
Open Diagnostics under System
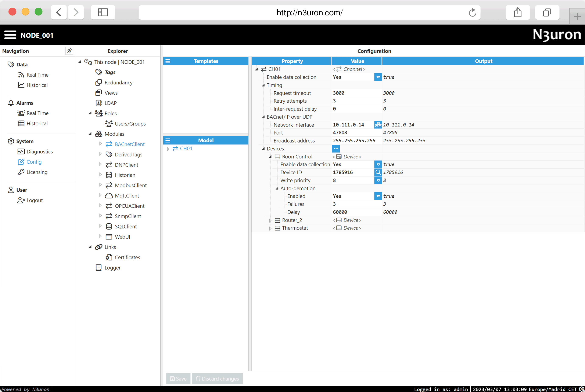click(35, 151)
